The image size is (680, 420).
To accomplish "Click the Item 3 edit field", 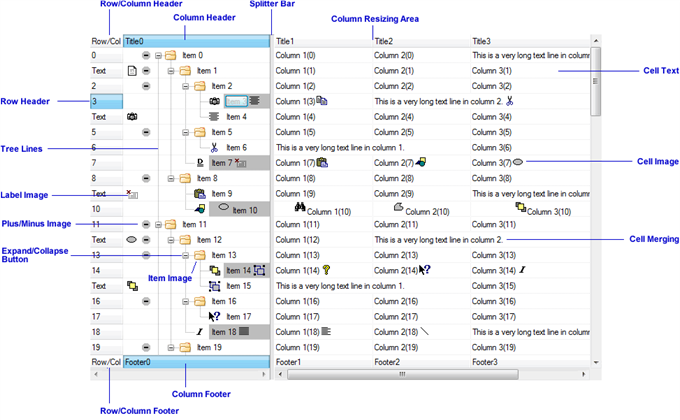I will pos(236,102).
